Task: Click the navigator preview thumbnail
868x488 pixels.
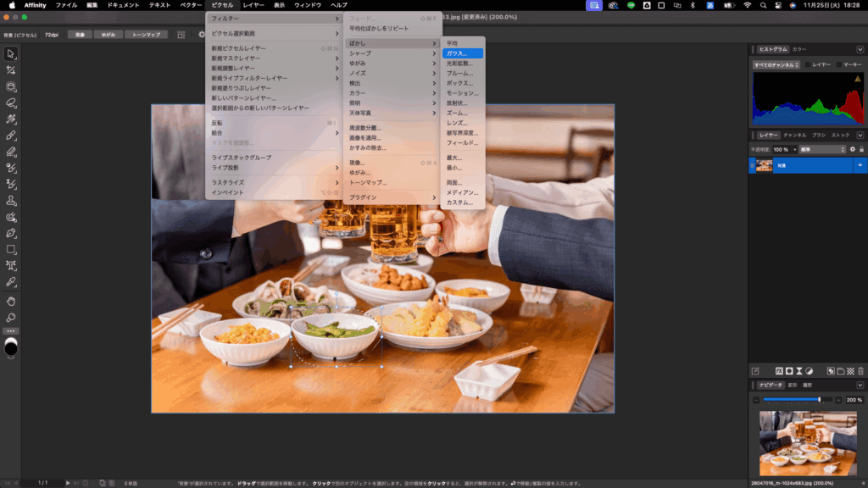Action: pyautogui.click(x=808, y=442)
